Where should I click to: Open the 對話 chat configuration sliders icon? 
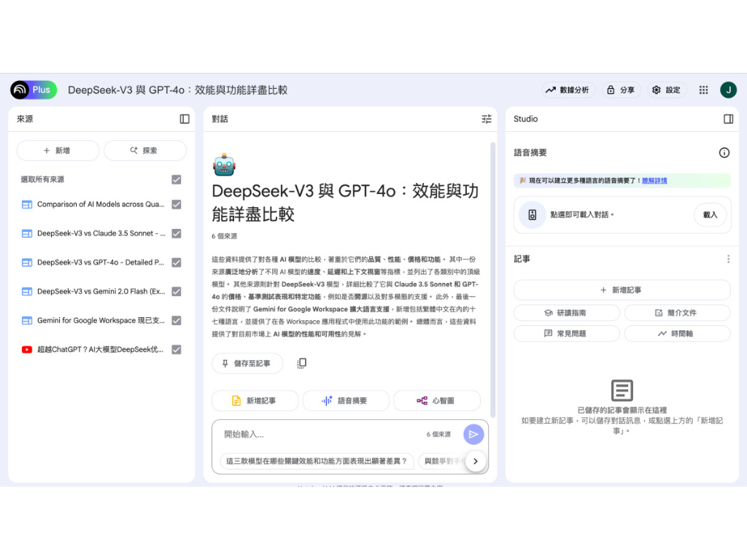point(486,119)
